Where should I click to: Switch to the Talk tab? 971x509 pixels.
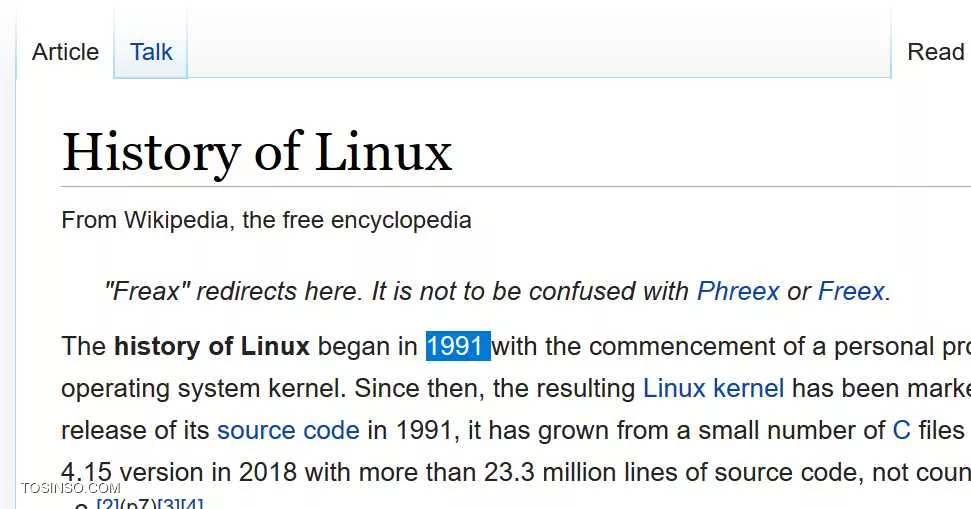click(x=150, y=52)
